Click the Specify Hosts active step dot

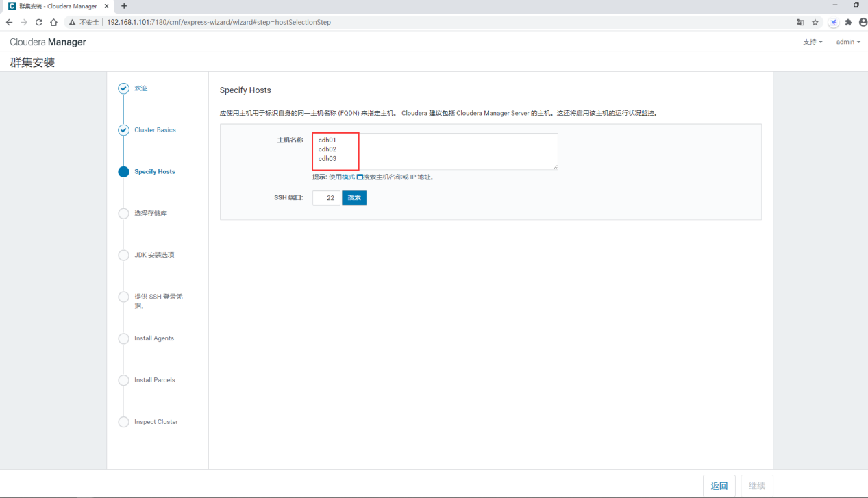[x=123, y=172]
